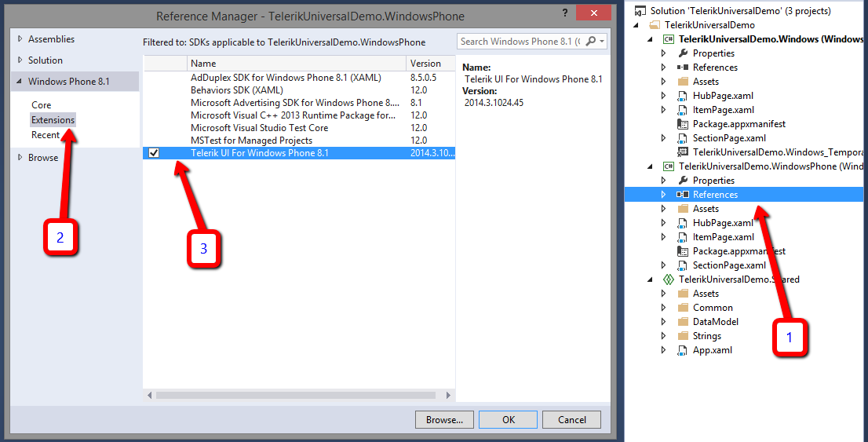Sort the list by the Name column header

tap(296, 63)
